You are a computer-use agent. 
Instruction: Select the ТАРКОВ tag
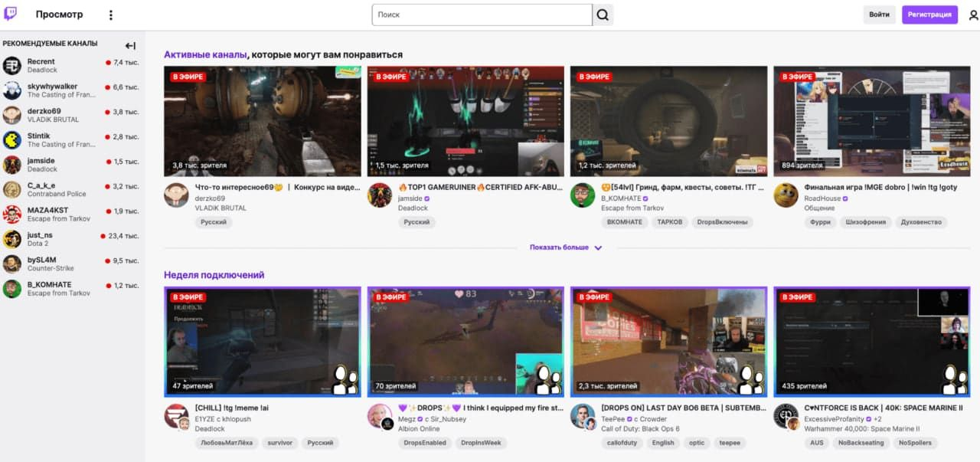click(x=671, y=222)
